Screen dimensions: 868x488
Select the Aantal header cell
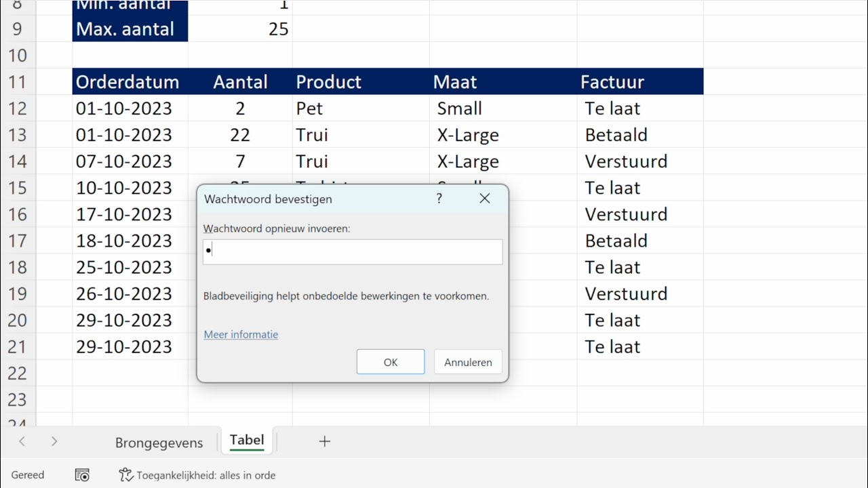click(x=240, y=82)
